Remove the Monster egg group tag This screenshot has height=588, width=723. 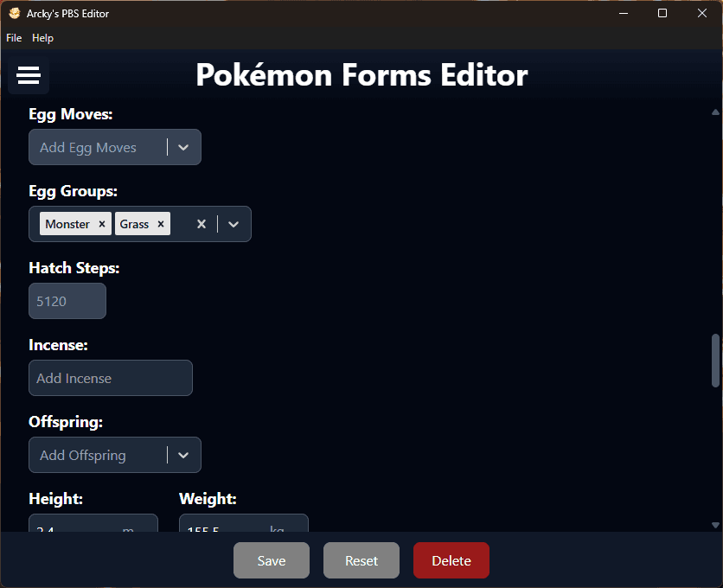coord(102,224)
